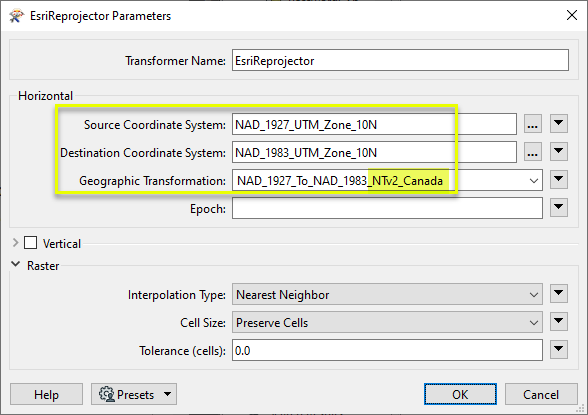Open Source Coordinate System arrow menu
588x415 pixels.
click(x=559, y=123)
